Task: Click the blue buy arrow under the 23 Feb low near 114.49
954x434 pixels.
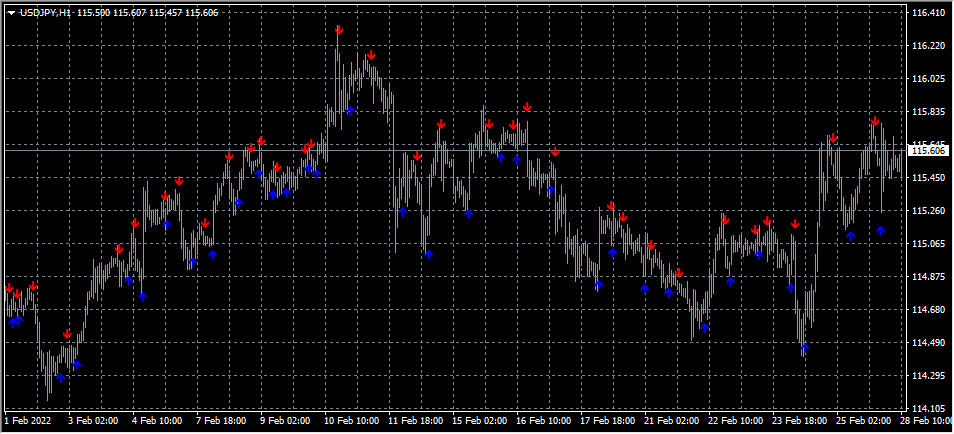Action: point(804,348)
